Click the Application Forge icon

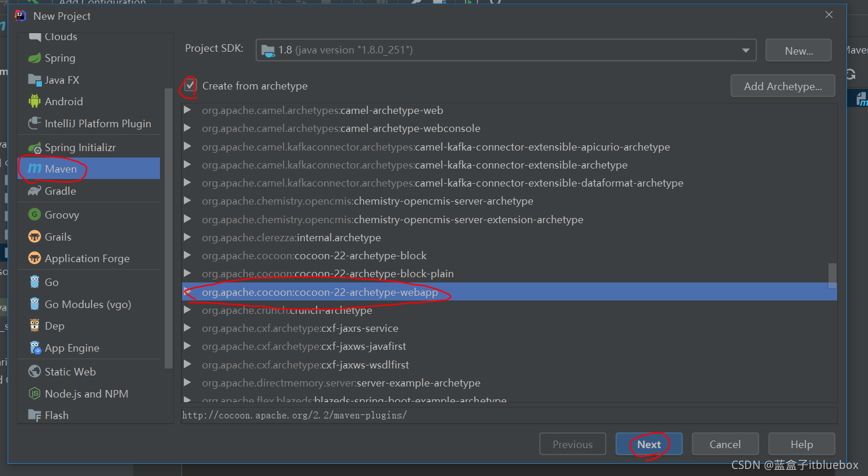click(x=35, y=259)
